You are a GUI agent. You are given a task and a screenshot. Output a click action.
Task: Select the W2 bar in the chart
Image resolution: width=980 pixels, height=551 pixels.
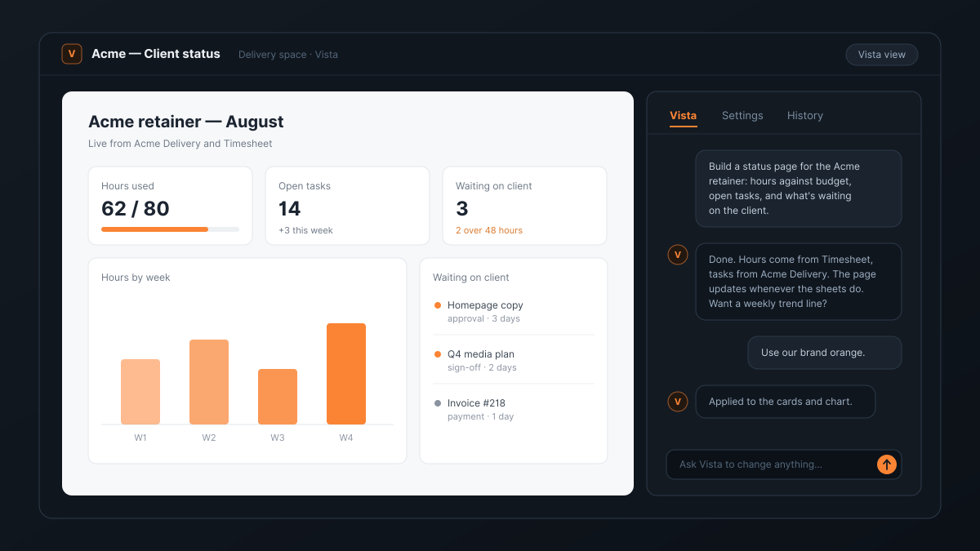pyautogui.click(x=209, y=382)
